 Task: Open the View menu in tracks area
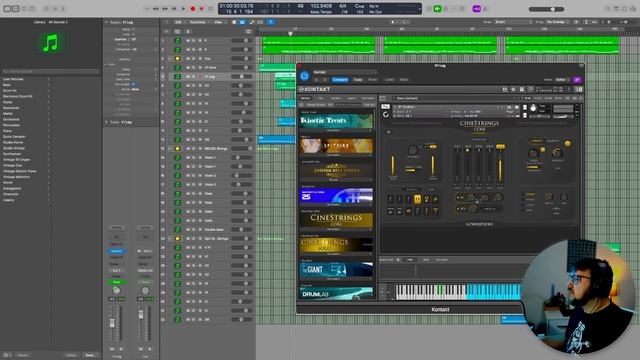[218, 22]
